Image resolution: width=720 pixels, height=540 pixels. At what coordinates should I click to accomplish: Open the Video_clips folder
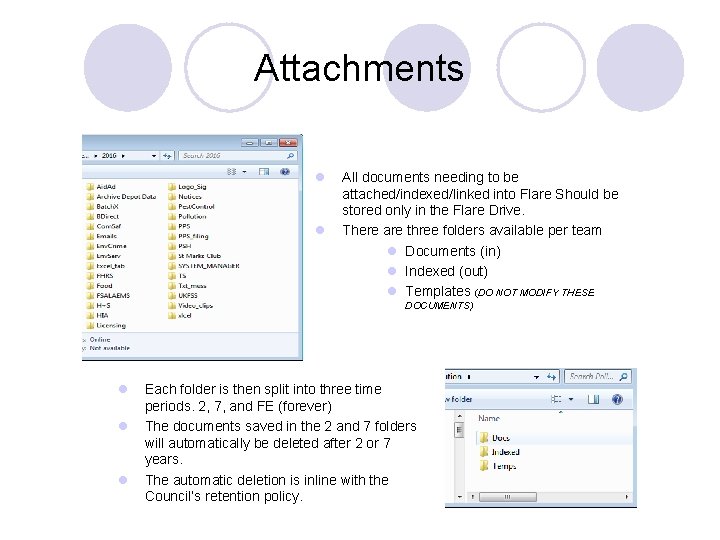pyautogui.click(x=191, y=305)
